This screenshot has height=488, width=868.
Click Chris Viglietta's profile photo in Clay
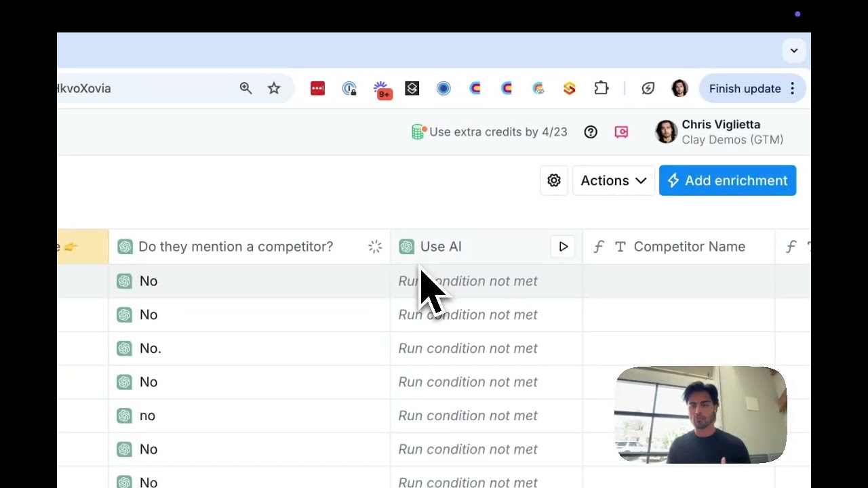(x=666, y=132)
